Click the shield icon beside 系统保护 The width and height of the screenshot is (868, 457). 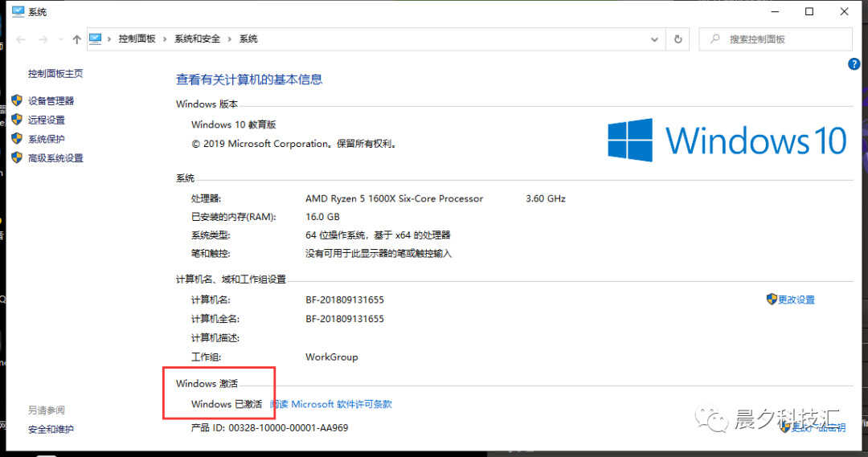pyautogui.click(x=17, y=139)
